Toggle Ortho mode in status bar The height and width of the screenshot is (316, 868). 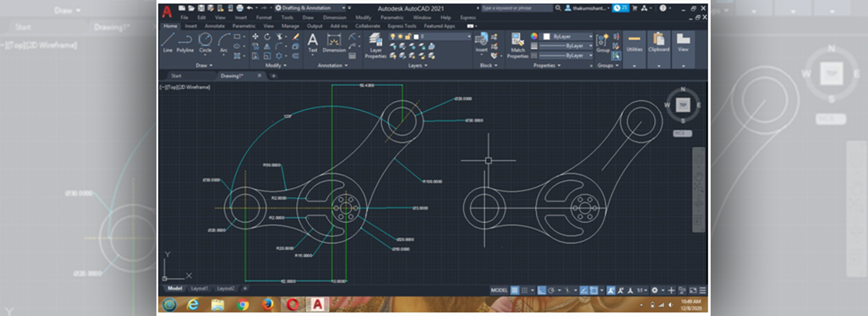click(x=541, y=290)
